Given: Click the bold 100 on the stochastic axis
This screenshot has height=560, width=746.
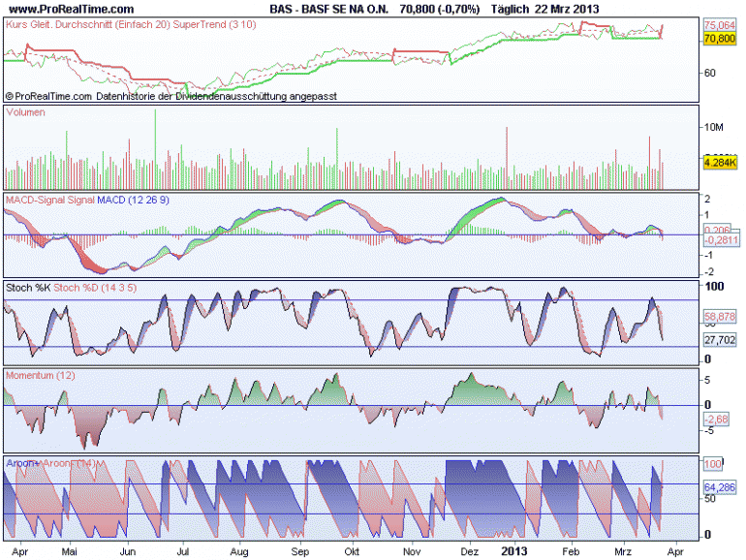Looking at the screenshot, I should (x=715, y=286).
